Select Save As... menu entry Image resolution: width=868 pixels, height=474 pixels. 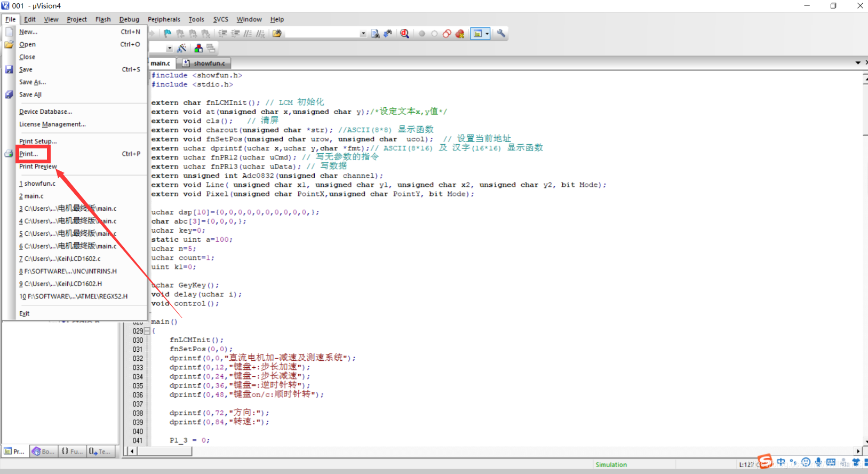pos(75,82)
